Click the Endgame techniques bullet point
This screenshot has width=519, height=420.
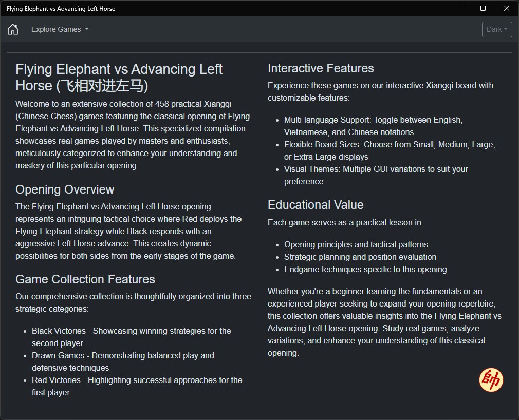pyautogui.click(x=365, y=269)
